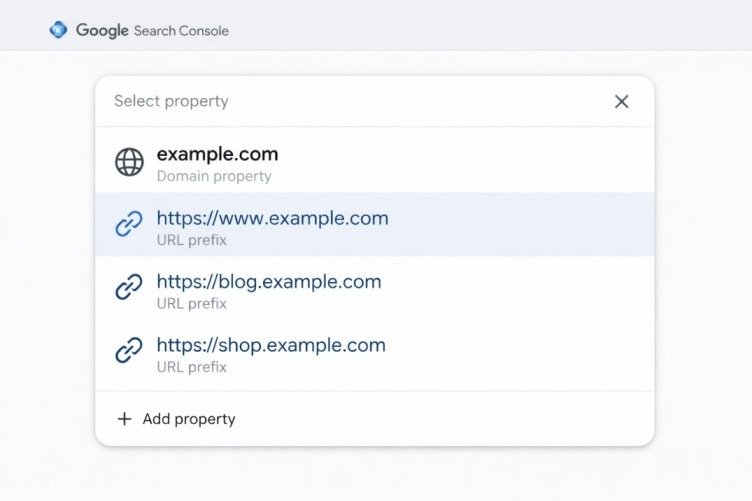The height and width of the screenshot is (501, 752).
Task: Click the Search Console logo icon
Action: pyautogui.click(x=58, y=30)
